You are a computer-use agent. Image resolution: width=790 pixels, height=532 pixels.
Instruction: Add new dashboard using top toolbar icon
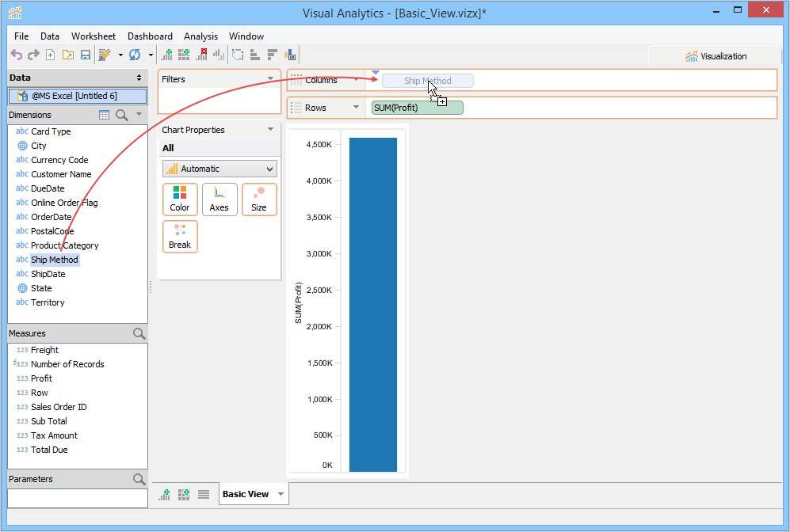click(184, 55)
